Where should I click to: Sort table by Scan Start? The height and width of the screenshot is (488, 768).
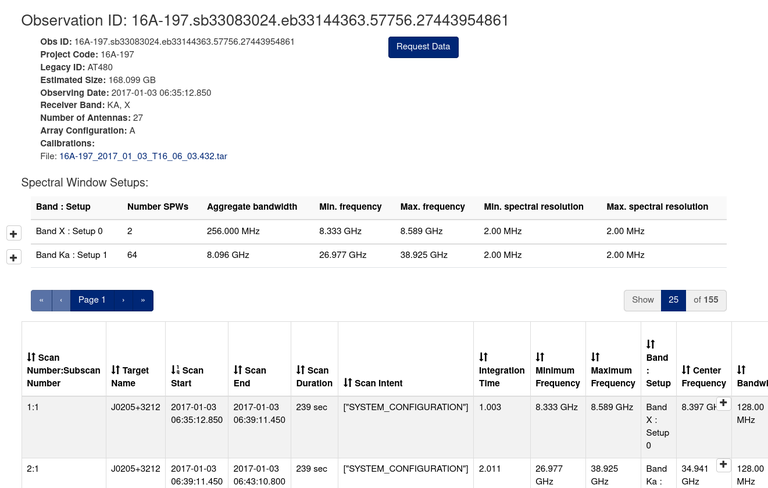(176, 370)
